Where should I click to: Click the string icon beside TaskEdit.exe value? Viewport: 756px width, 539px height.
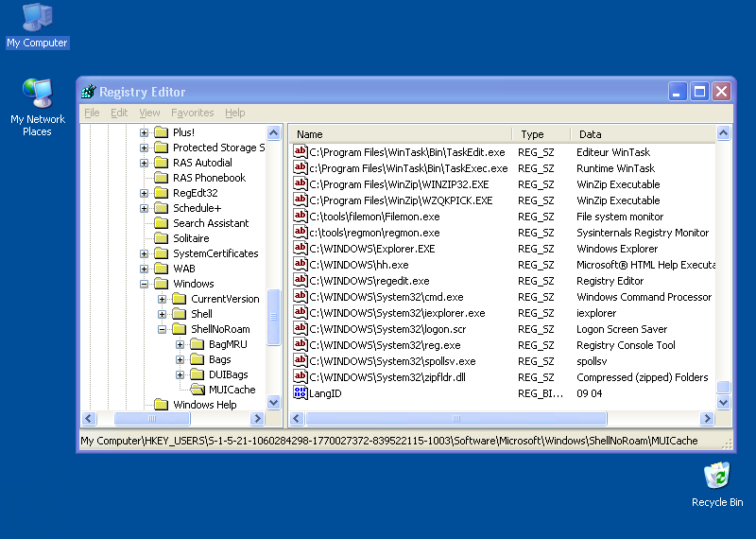[300, 152]
